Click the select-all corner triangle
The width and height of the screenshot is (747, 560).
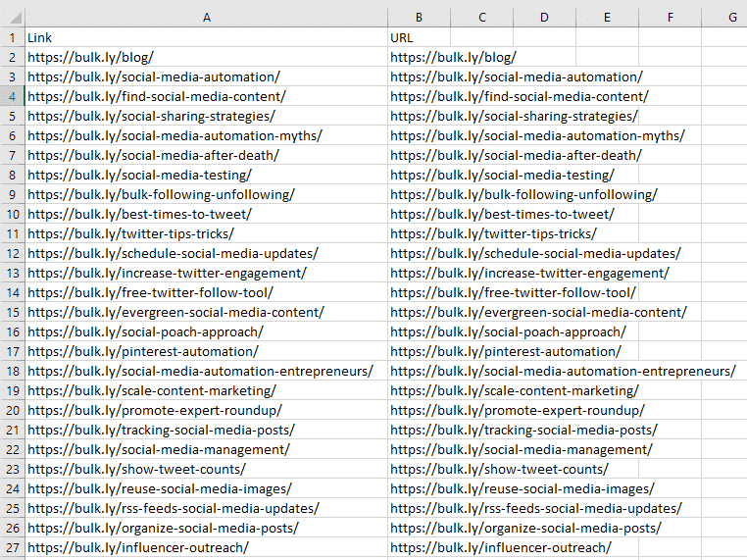click(x=12, y=18)
